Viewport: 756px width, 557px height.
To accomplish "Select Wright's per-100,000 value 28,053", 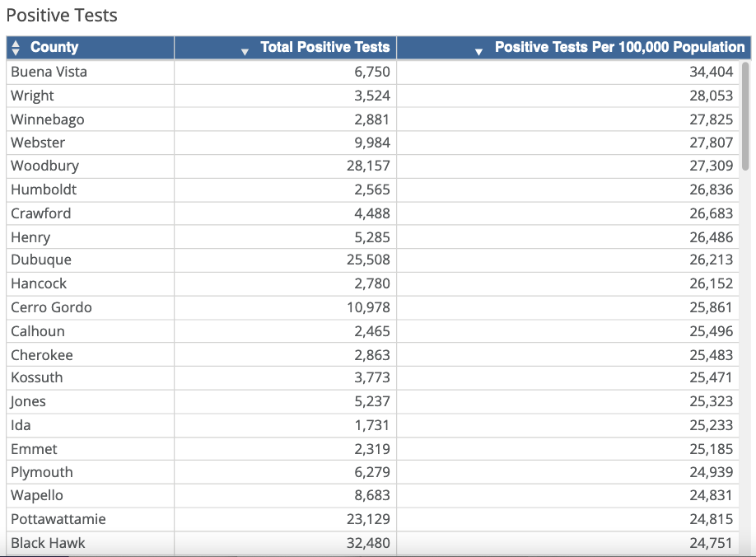I will point(711,96).
